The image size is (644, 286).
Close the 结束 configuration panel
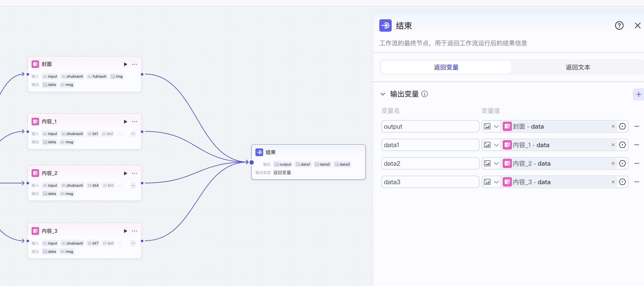(x=637, y=25)
